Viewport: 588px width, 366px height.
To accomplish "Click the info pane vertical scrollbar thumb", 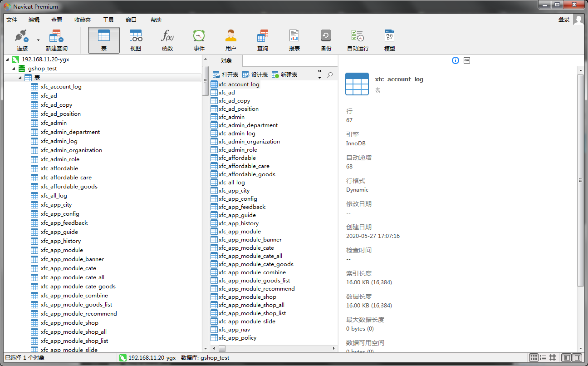I will 580,180.
